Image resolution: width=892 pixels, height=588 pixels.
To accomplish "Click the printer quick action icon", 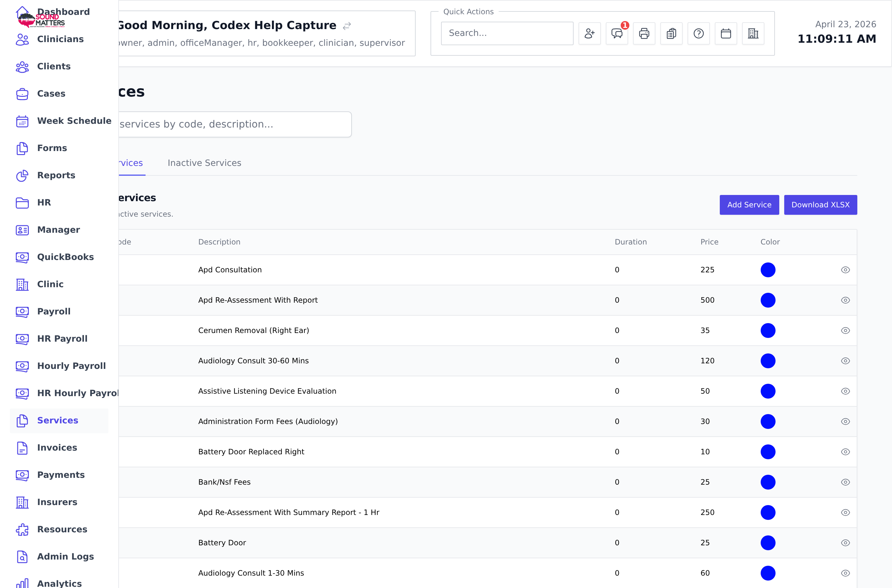I will pyautogui.click(x=644, y=33).
